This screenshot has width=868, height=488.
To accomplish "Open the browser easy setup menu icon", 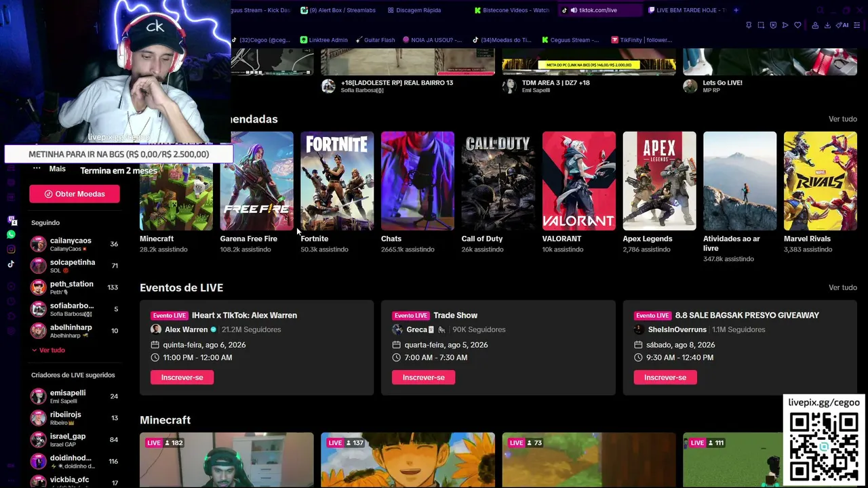I will tap(858, 25).
